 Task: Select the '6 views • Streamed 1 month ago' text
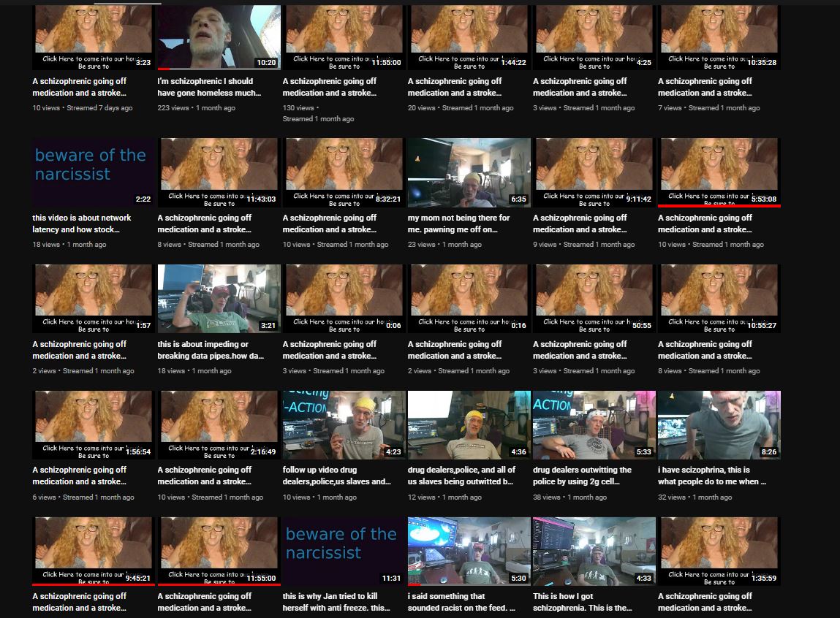pos(83,497)
